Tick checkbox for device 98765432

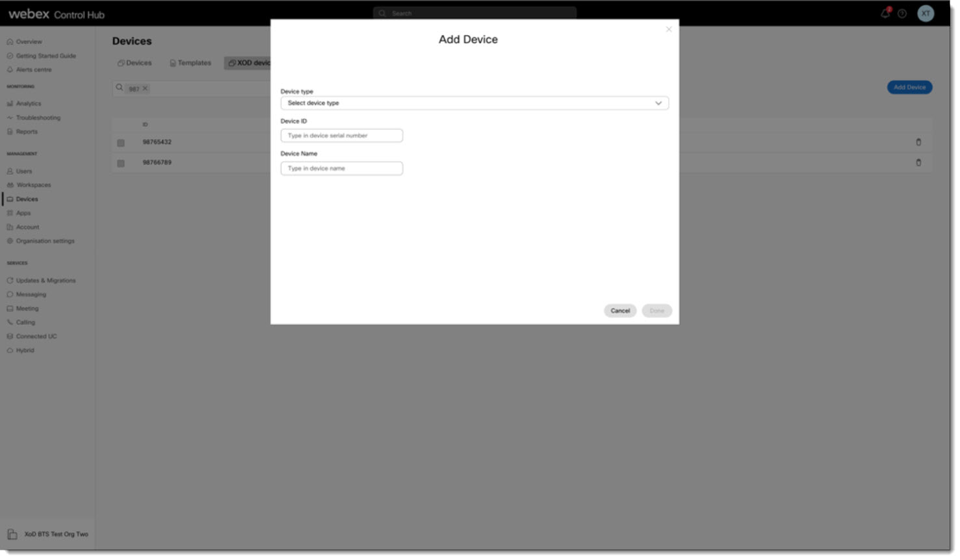point(121,143)
